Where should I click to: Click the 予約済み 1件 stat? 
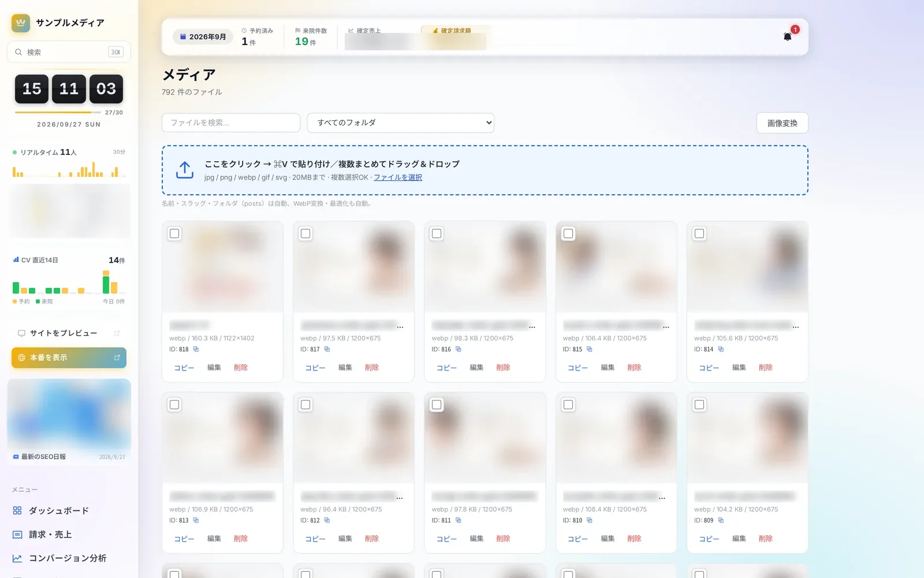(x=257, y=37)
